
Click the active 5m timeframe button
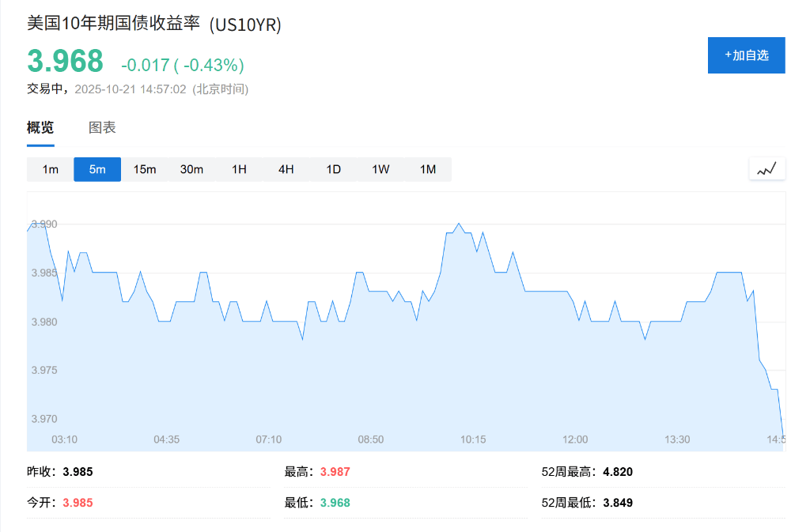pos(97,168)
